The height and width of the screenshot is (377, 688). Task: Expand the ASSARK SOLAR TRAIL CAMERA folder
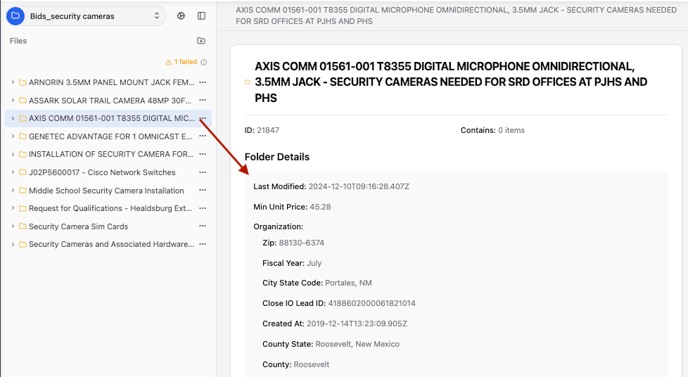[x=12, y=101]
